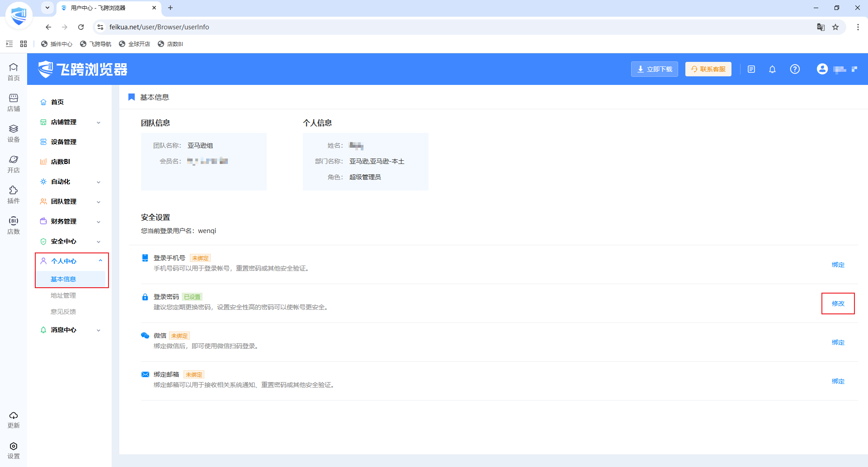Expand the 自动化 menu
This screenshot has width=868, height=467.
tap(71, 182)
